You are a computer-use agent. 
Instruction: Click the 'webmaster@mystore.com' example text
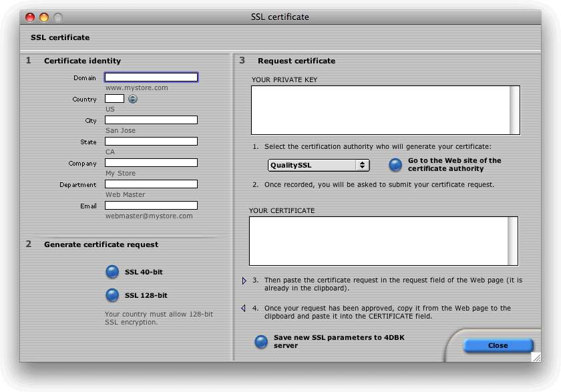click(x=149, y=216)
